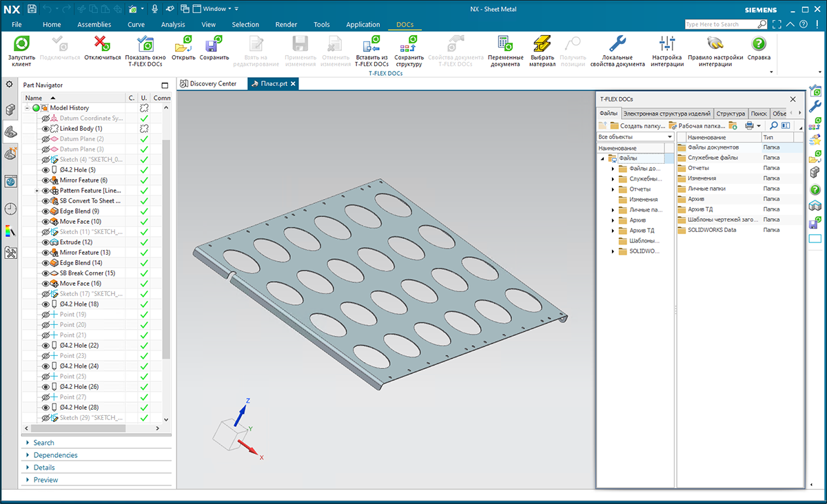Open Справка help icon in ribbon

759,43
